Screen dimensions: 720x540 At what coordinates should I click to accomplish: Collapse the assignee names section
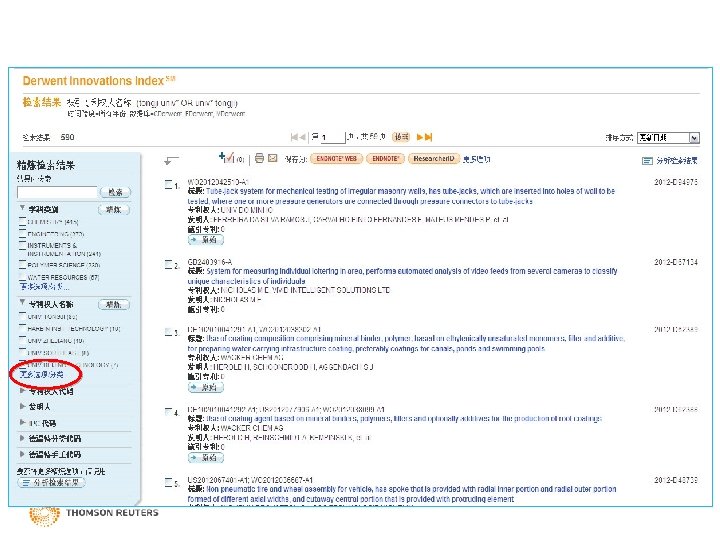pos(22,302)
